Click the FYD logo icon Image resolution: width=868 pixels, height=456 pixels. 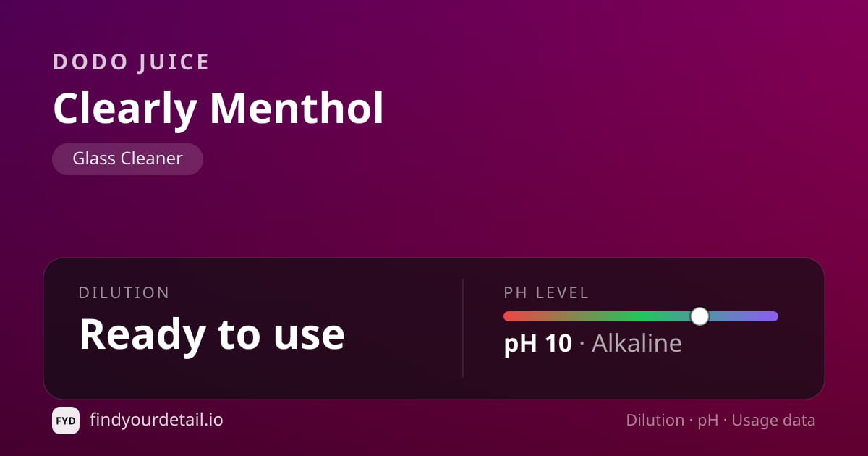66,421
